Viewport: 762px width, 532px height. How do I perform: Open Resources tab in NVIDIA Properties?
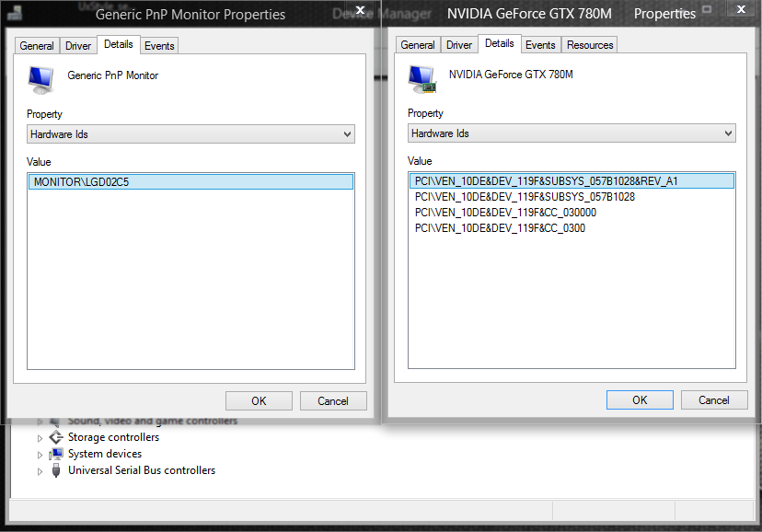[590, 45]
